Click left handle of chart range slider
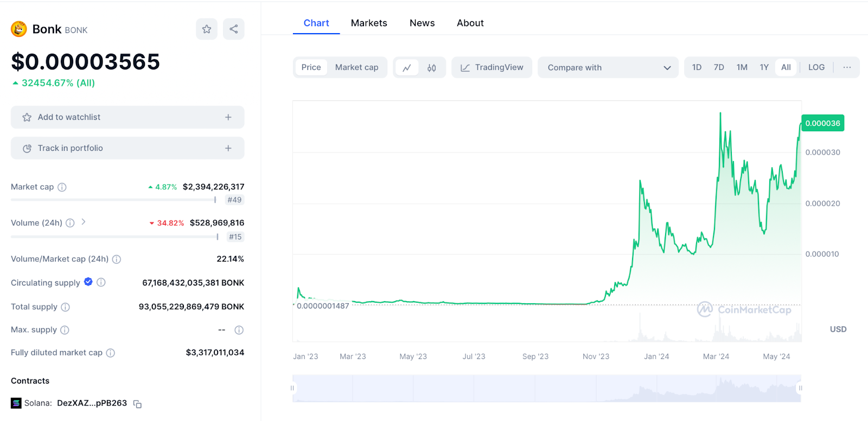The width and height of the screenshot is (868, 421). (x=292, y=388)
